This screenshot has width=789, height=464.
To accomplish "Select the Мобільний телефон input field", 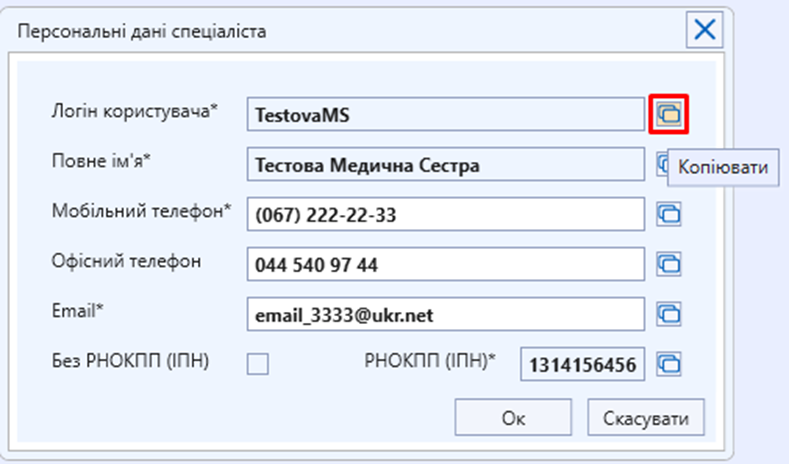I will pos(445,214).
